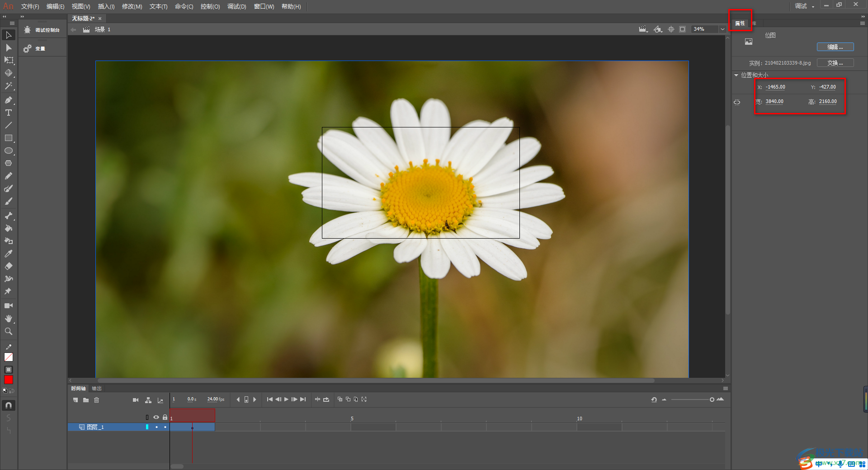Select the Pen tool
This screenshot has height=470, width=868.
click(x=9, y=100)
